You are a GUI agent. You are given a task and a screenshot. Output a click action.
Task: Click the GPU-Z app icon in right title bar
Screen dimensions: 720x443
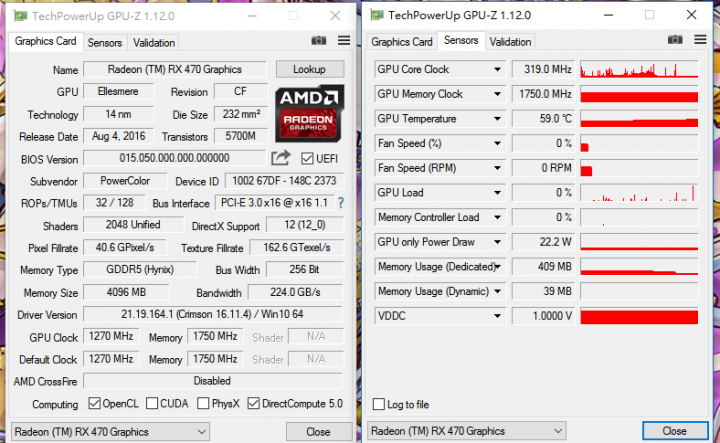pos(377,15)
